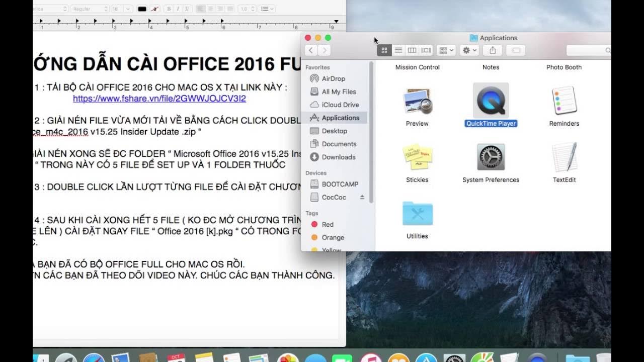Open App Store from the Dock

coord(427,357)
